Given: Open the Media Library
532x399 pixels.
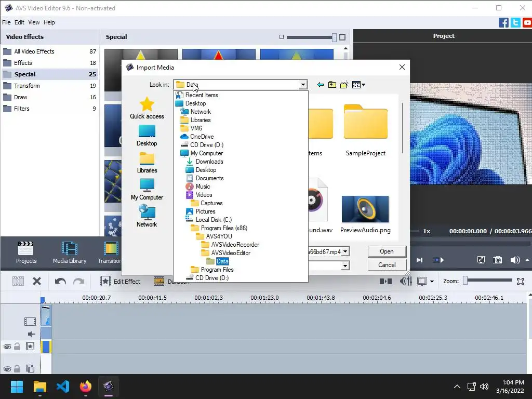Looking at the screenshot, I should tap(70, 252).
